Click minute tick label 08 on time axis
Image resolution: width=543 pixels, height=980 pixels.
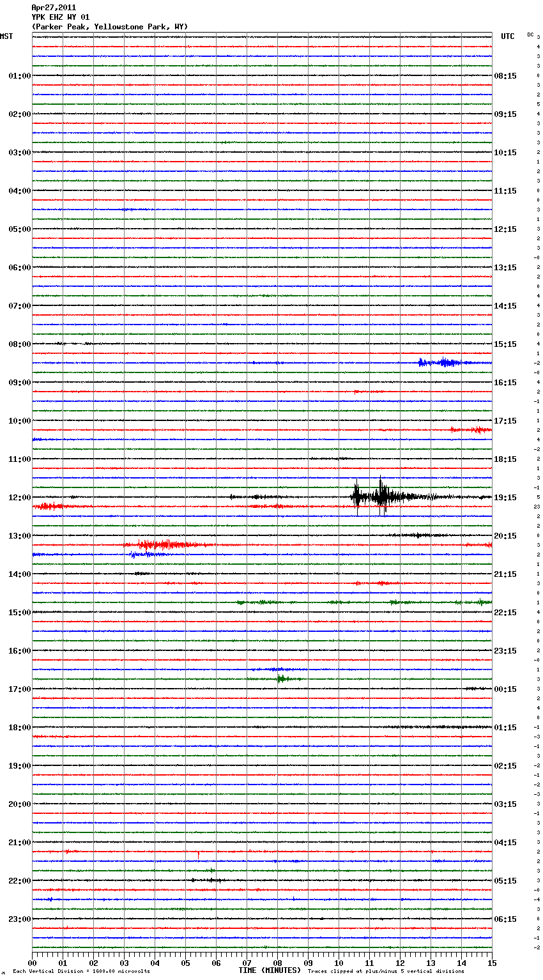[277, 963]
